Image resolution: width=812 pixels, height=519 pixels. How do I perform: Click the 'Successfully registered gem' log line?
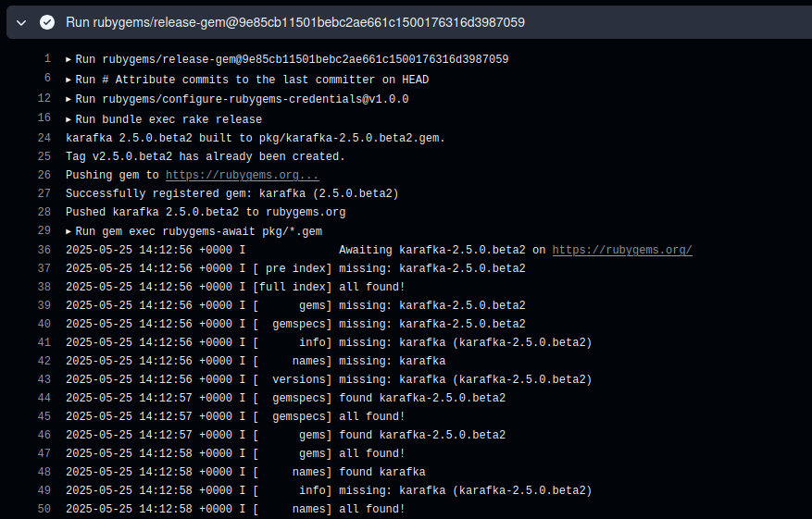(x=232, y=193)
